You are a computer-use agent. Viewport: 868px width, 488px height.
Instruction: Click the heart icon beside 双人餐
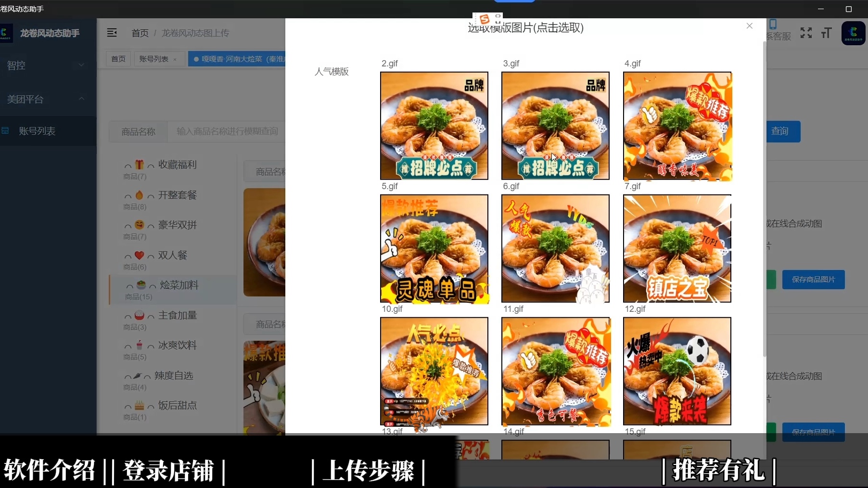pyautogui.click(x=140, y=255)
